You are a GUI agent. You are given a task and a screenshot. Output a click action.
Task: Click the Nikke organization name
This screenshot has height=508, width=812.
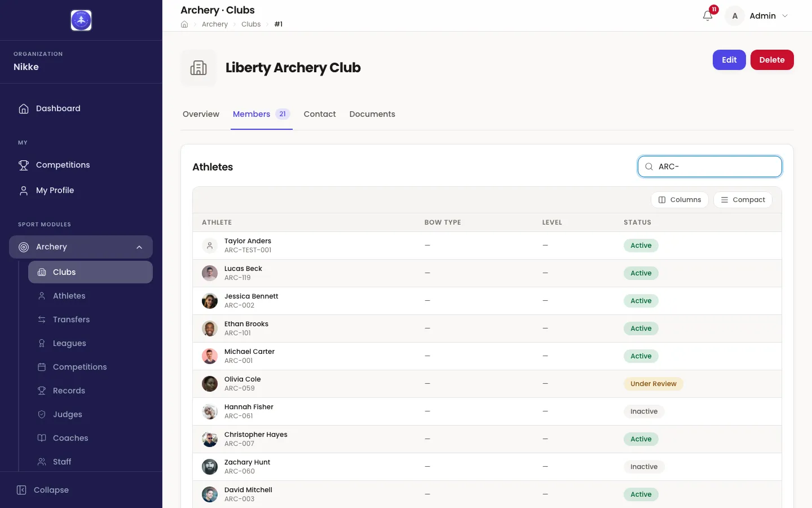pyautogui.click(x=26, y=67)
